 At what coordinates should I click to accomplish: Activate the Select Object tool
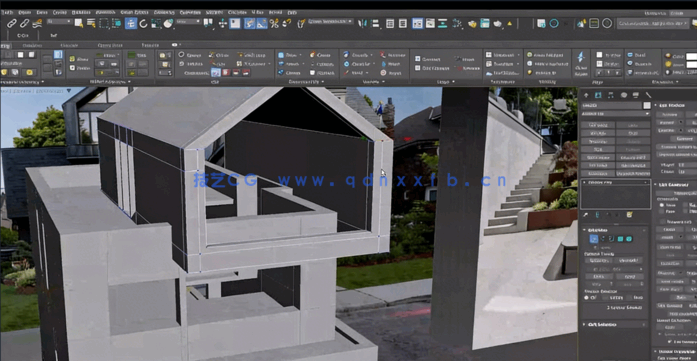pos(78,23)
